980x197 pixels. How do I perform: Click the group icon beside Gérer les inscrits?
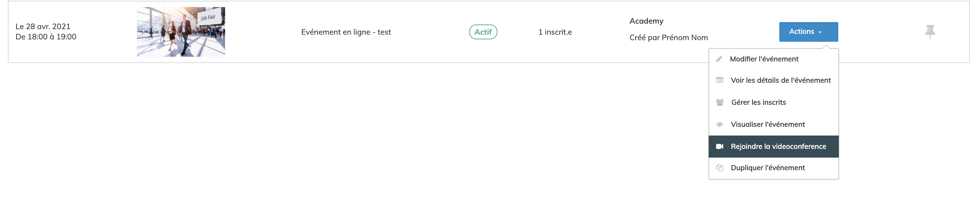click(x=719, y=102)
